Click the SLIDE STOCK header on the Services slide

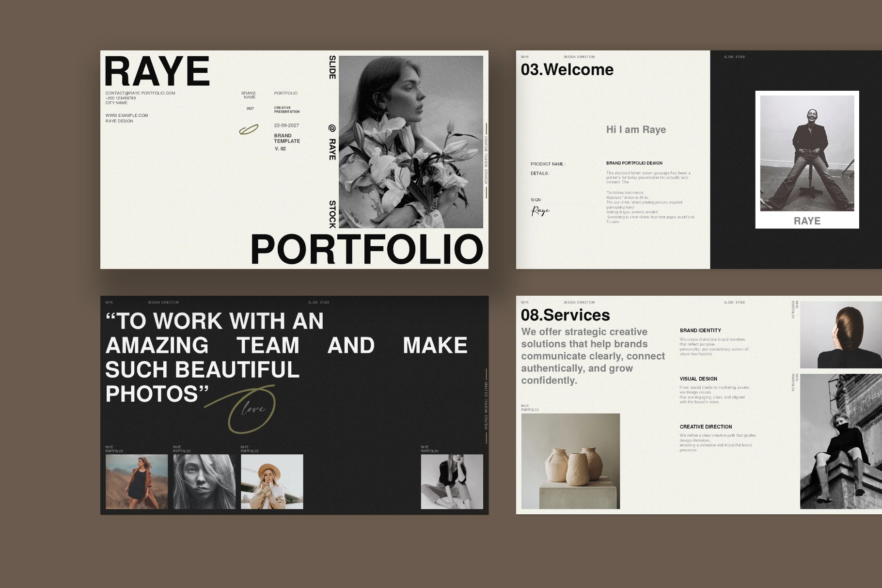(736, 302)
